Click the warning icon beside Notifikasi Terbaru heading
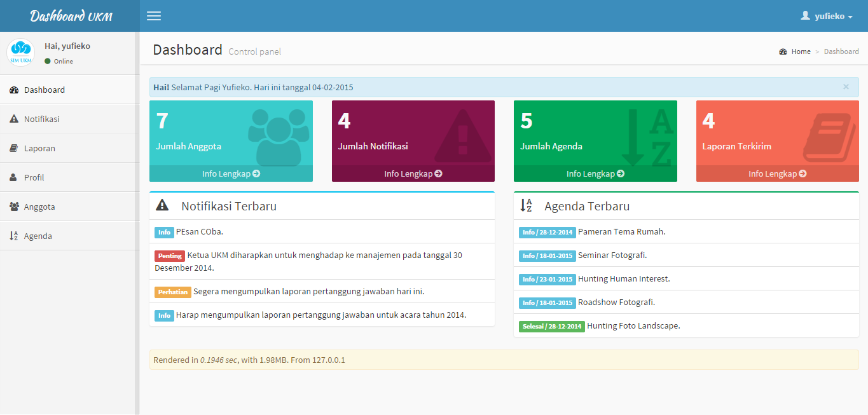This screenshot has width=868, height=415. [162, 205]
